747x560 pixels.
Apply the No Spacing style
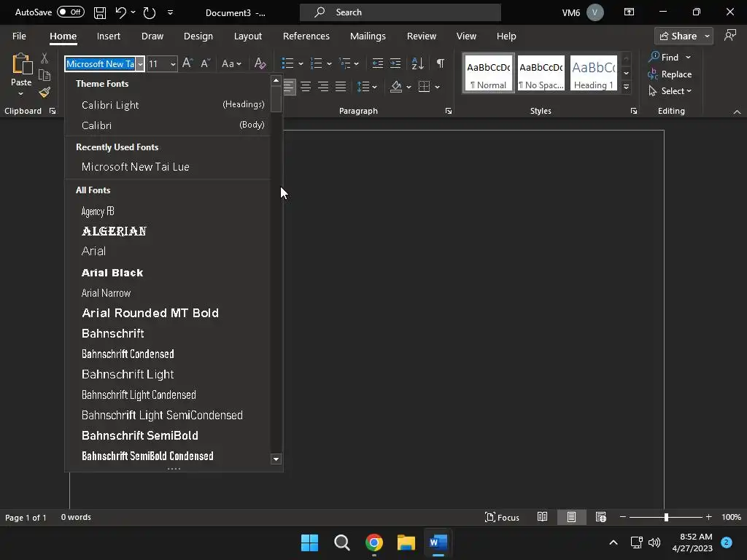pos(541,74)
